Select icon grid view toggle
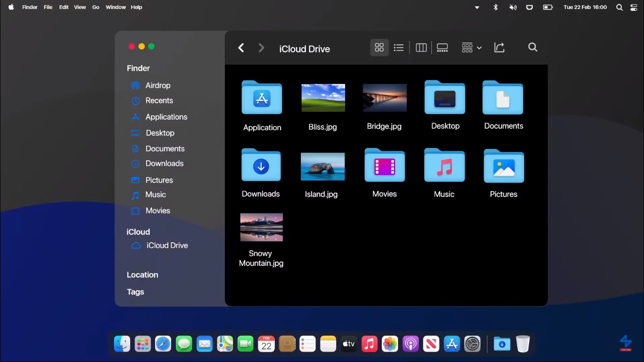This screenshot has height=362, width=644. click(x=379, y=48)
